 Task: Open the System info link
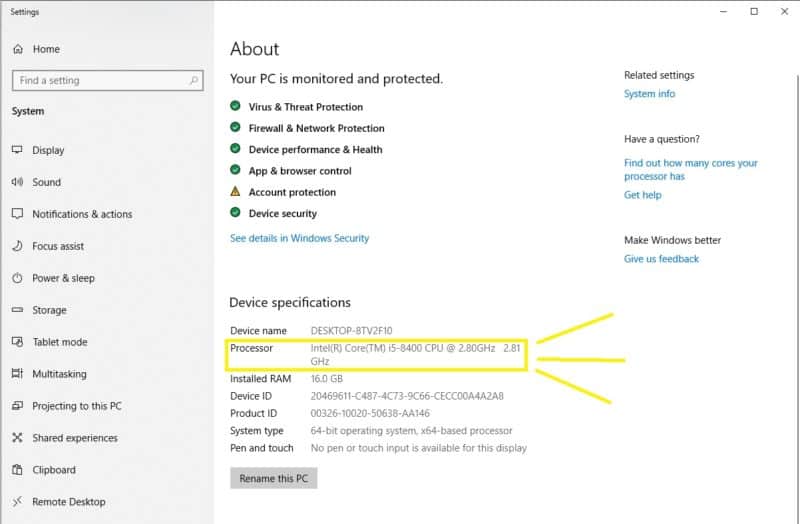[649, 94]
